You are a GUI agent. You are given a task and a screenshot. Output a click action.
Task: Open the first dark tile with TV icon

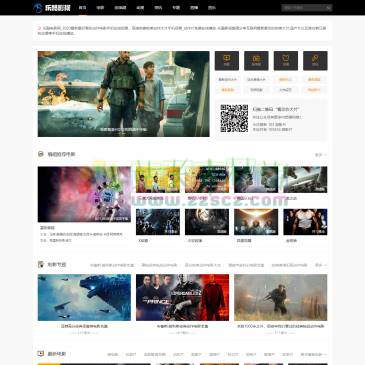click(227, 61)
